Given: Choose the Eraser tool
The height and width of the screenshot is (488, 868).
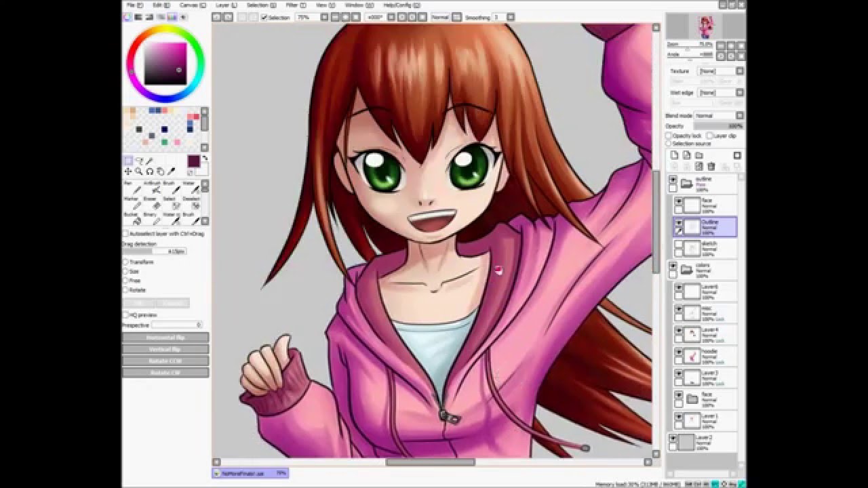Looking at the screenshot, I should (x=153, y=203).
